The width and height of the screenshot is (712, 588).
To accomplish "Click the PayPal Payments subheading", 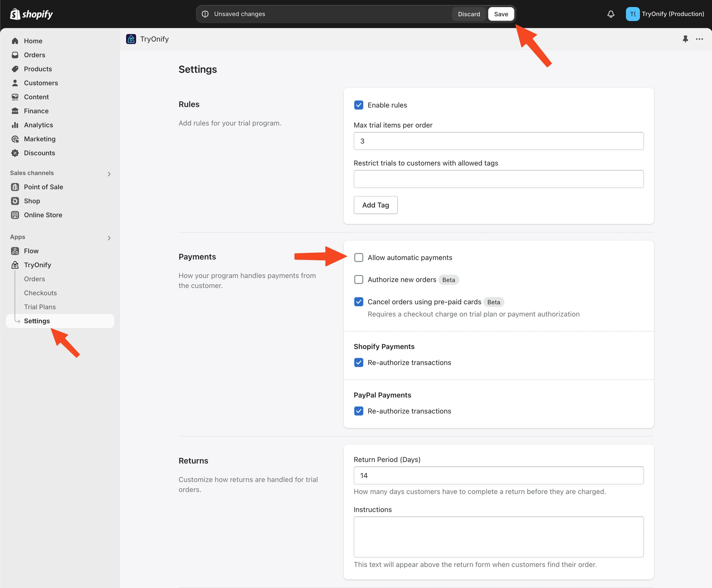I will click(382, 395).
